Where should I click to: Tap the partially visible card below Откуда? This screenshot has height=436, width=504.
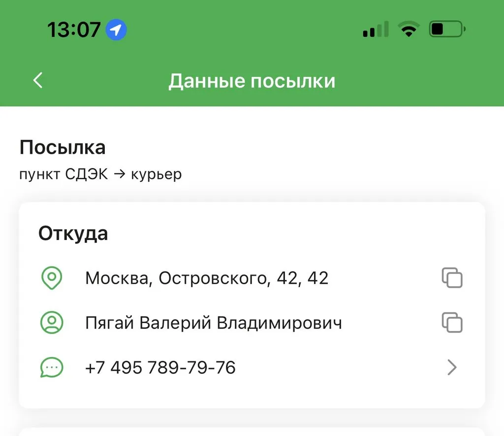coord(252,431)
